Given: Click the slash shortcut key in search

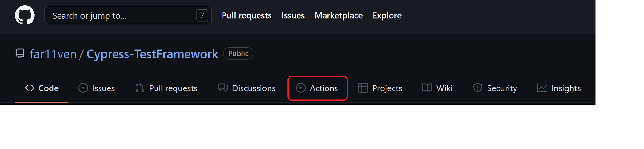Looking at the screenshot, I should click(x=202, y=15).
